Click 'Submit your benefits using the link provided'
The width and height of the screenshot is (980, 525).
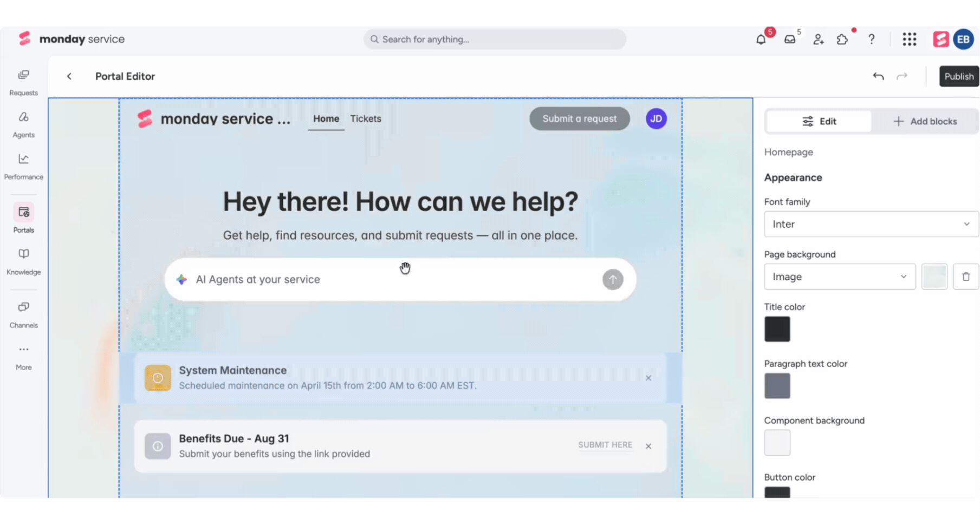coord(275,454)
